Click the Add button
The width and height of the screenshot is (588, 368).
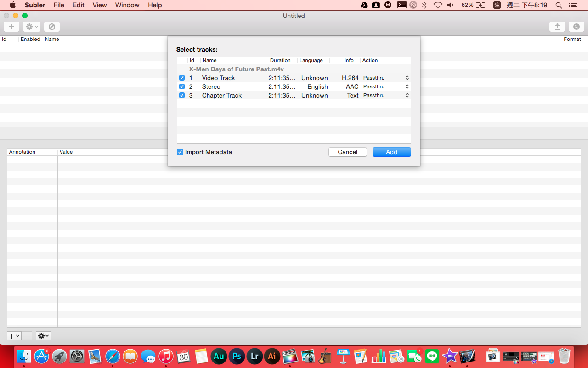coord(392,152)
